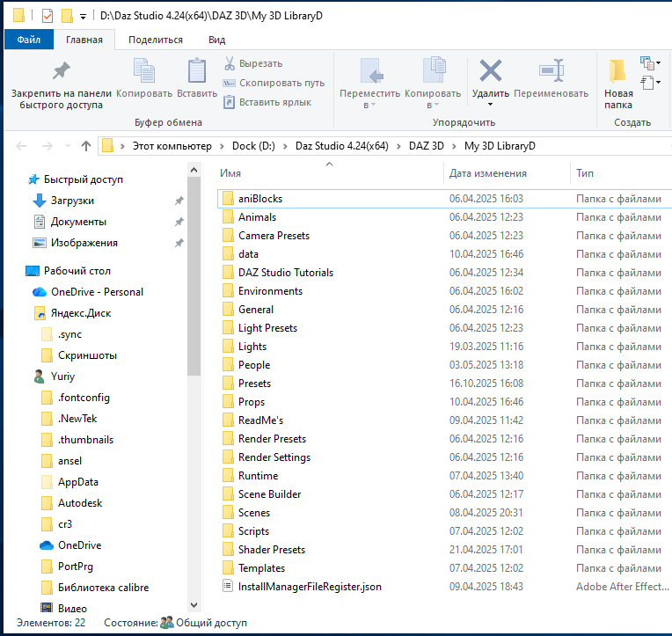This screenshot has width=672, height=636.
Task: Switch to the Главная ribbon tab
Action: (x=84, y=40)
